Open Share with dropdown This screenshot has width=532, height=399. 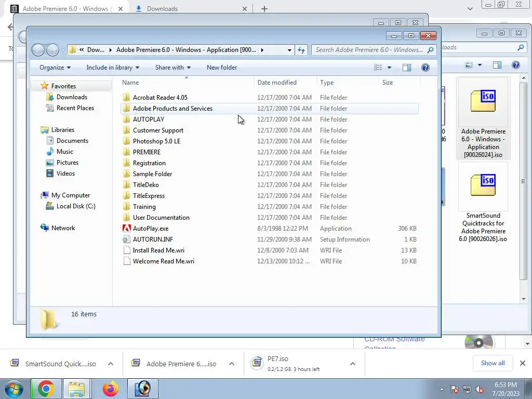pos(172,68)
